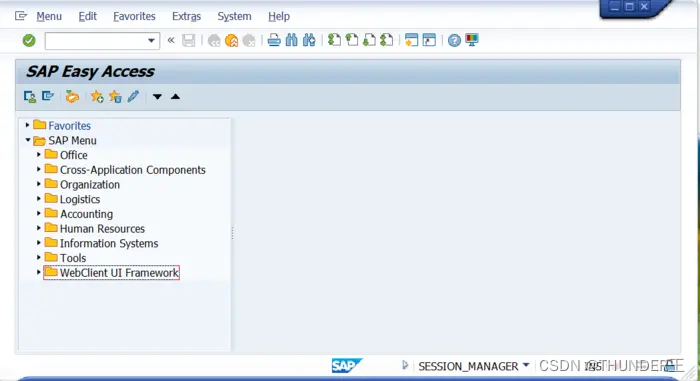Click the green Enter checkmark icon
Image resolution: width=700 pixels, height=381 pixels.
tap(29, 41)
